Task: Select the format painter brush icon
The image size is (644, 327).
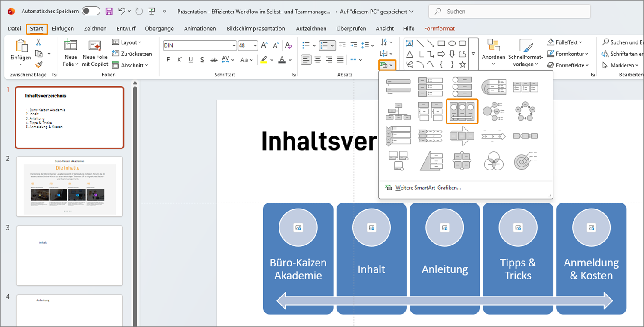Action: click(39, 65)
